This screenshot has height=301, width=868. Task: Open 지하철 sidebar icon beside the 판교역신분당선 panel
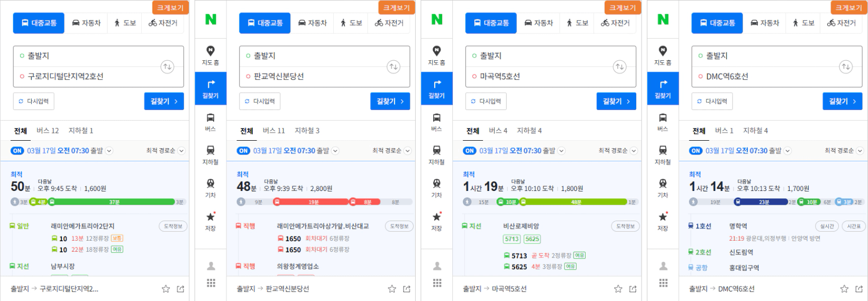(x=211, y=155)
